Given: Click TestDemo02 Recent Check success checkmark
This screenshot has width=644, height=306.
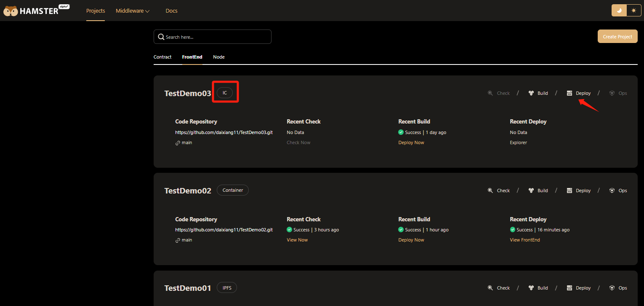Looking at the screenshot, I should tap(289, 230).
